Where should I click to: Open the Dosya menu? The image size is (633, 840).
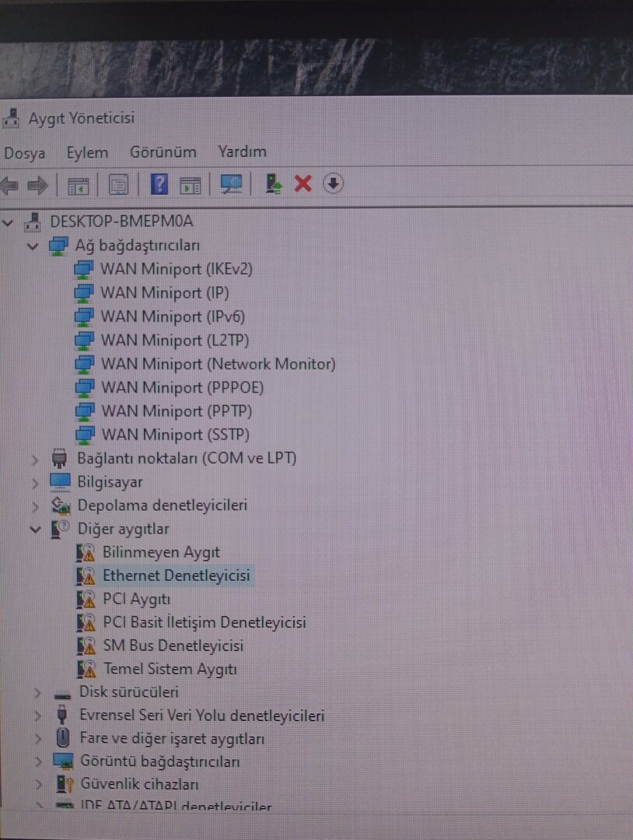pos(24,153)
